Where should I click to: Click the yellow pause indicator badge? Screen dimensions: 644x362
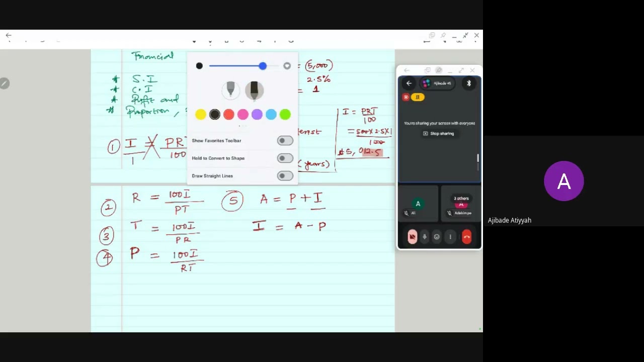coord(417,97)
